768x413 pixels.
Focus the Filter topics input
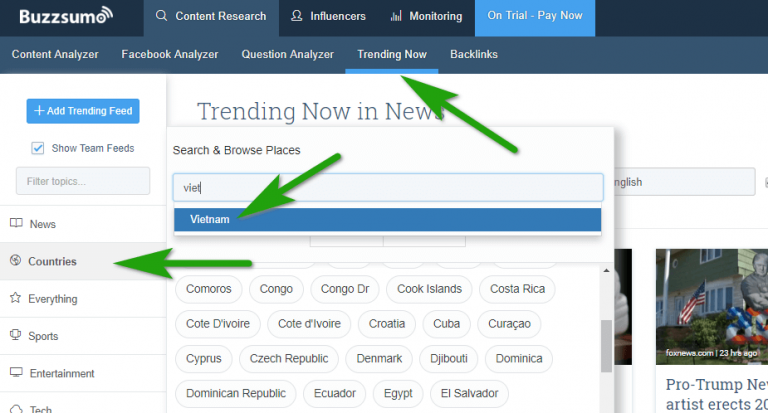pos(83,181)
